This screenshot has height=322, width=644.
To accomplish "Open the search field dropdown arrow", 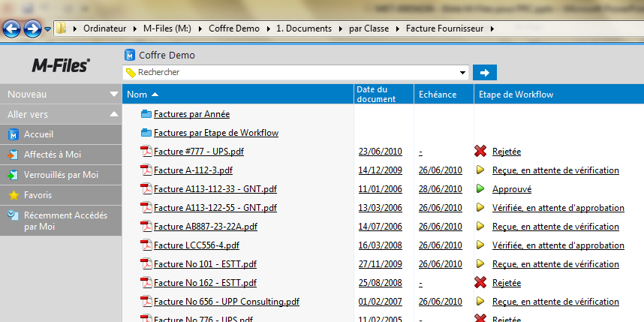I will pos(464,73).
